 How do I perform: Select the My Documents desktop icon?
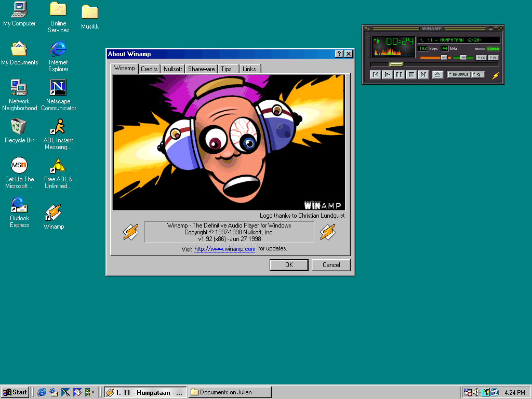pos(19,54)
